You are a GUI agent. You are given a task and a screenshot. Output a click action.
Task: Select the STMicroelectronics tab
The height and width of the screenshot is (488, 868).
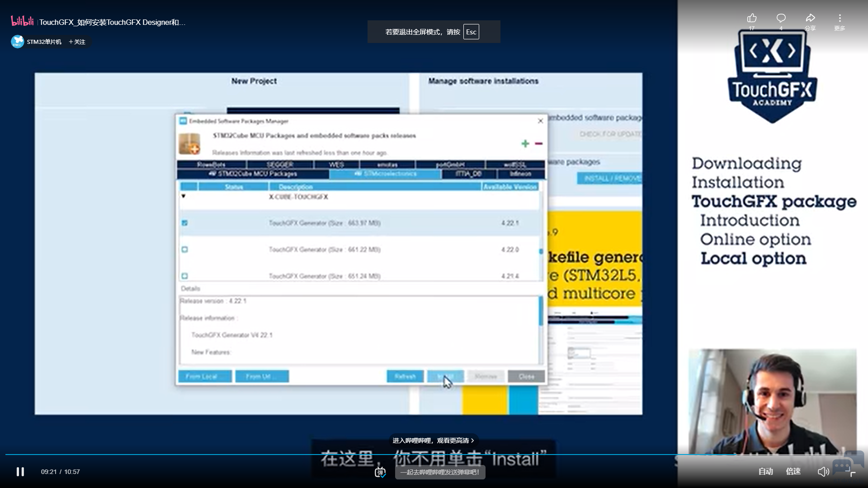(386, 174)
